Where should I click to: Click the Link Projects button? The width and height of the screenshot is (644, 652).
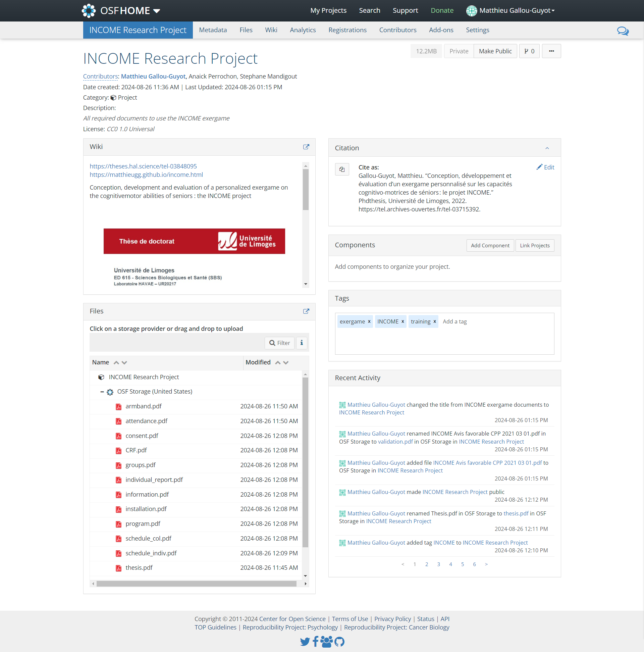point(534,245)
